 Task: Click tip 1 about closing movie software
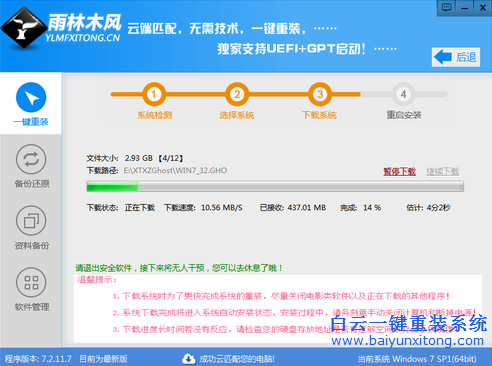pos(281,296)
